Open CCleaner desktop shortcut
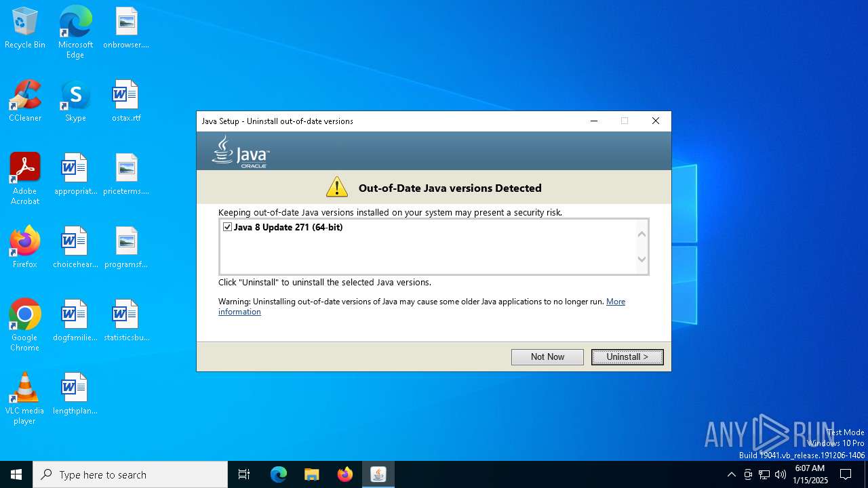Image resolution: width=868 pixels, height=488 pixels. [25, 102]
